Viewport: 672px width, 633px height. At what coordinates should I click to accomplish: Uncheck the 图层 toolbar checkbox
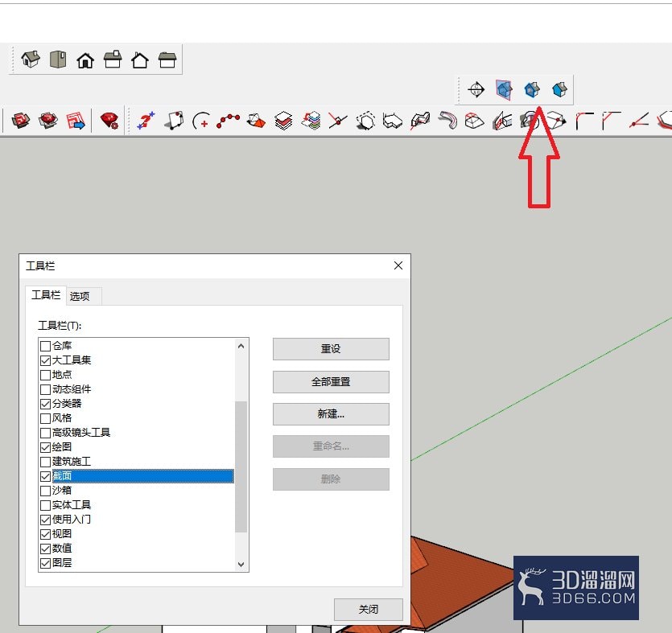[x=45, y=563]
